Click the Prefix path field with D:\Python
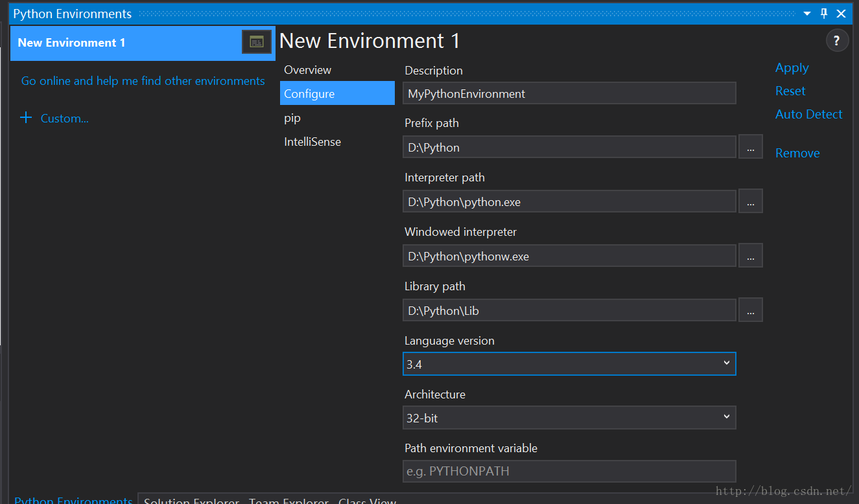The height and width of the screenshot is (504, 859). coord(569,147)
